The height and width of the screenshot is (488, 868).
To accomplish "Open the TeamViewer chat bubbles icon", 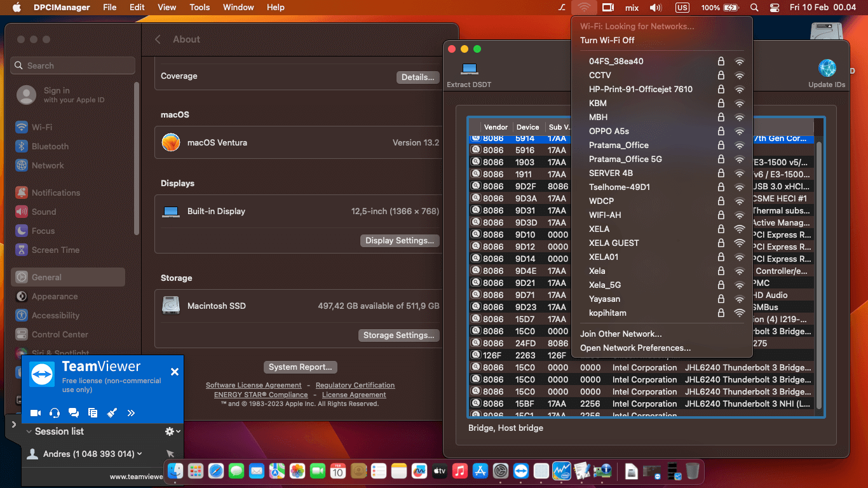I will click(x=74, y=413).
